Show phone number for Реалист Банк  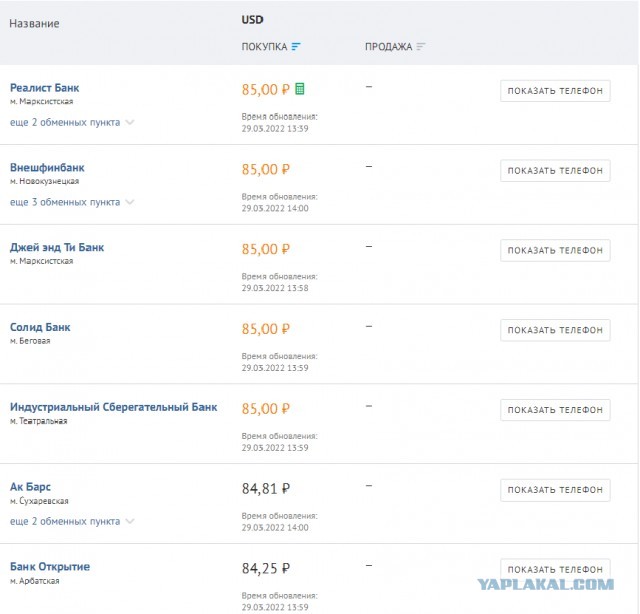pos(555,91)
